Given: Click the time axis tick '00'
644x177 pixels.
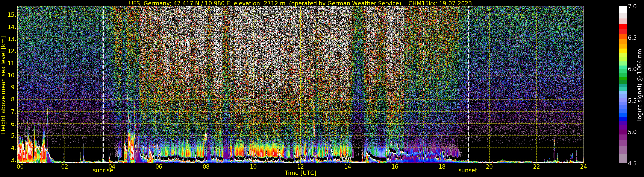Looking at the screenshot, I should point(20,166).
